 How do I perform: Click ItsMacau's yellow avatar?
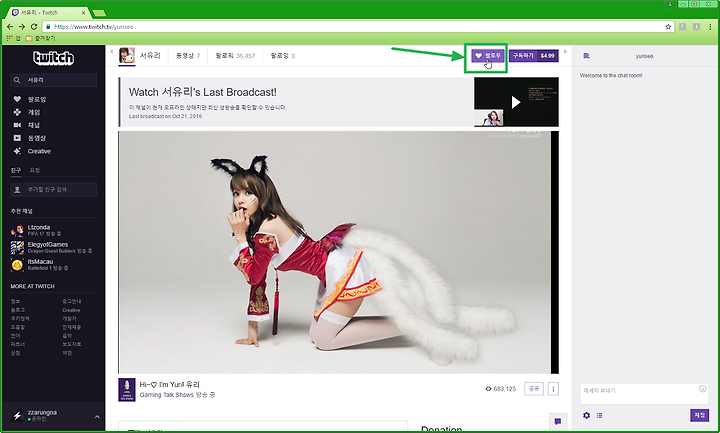point(17,265)
